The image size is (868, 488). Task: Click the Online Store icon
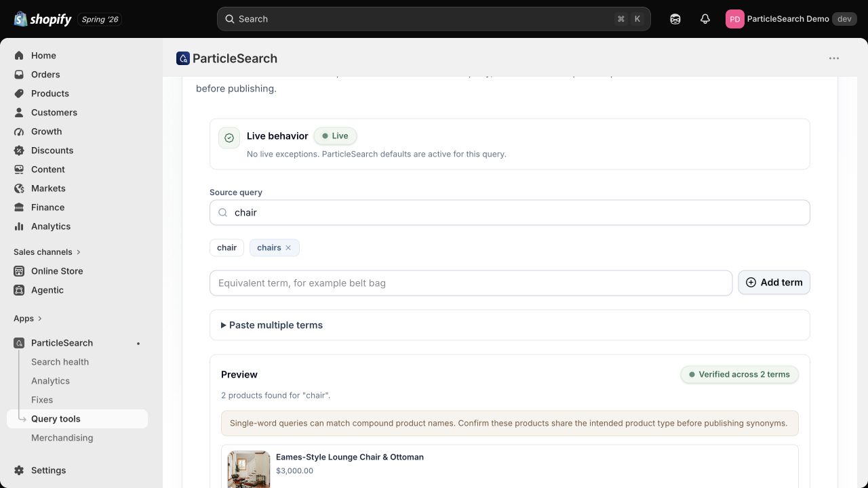19,271
